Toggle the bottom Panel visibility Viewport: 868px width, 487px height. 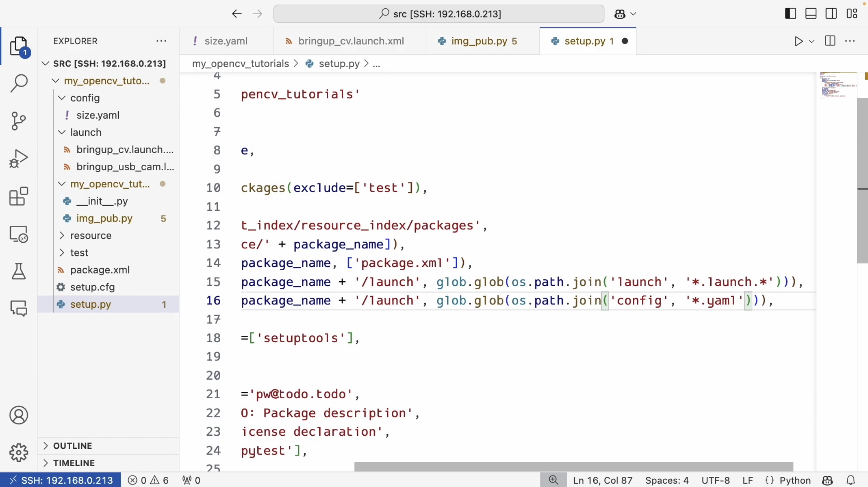[811, 14]
